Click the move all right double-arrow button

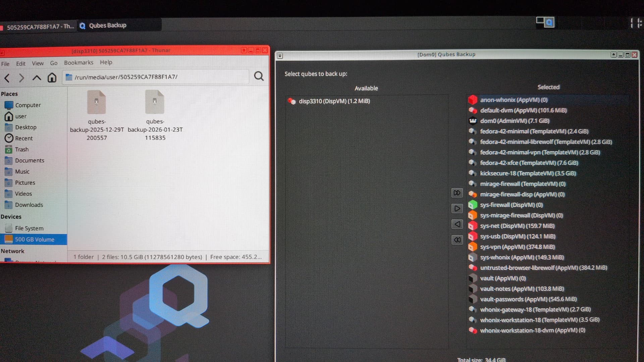457,193
